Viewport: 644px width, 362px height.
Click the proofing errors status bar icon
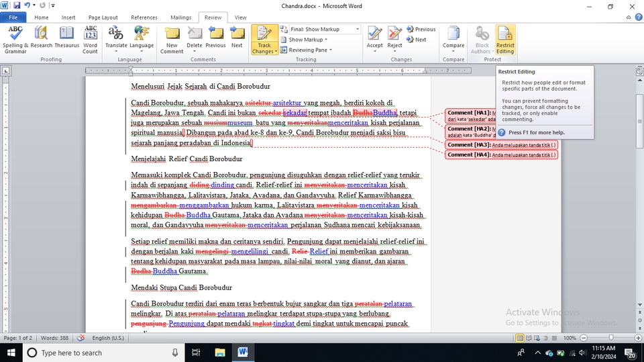(x=81, y=338)
